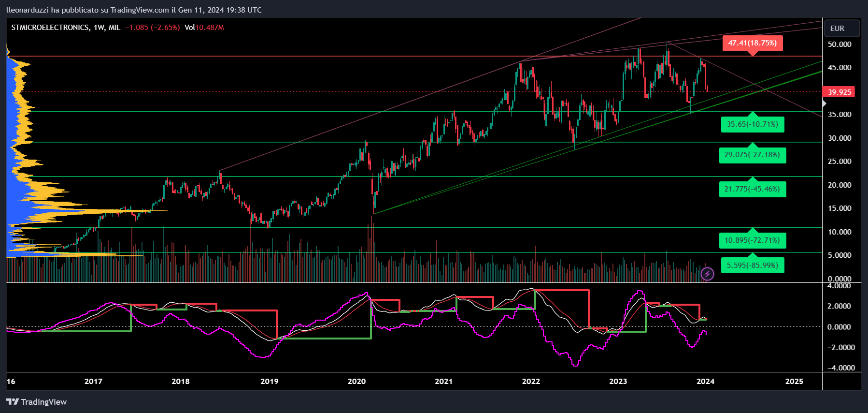Click the 20.000 price scale value
Image resolution: width=868 pixels, height=413 pixels.
(840, 185)
